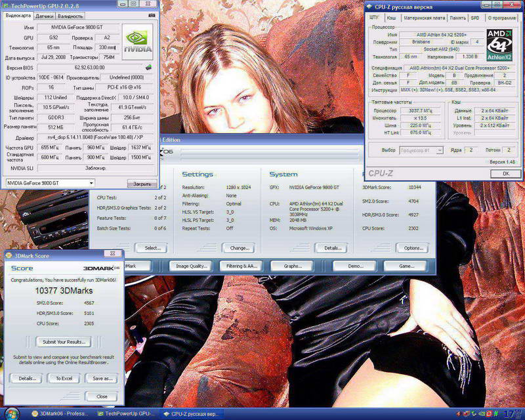
Task: Select the SPD tab in CPU-Z
Action: point(474,19)
